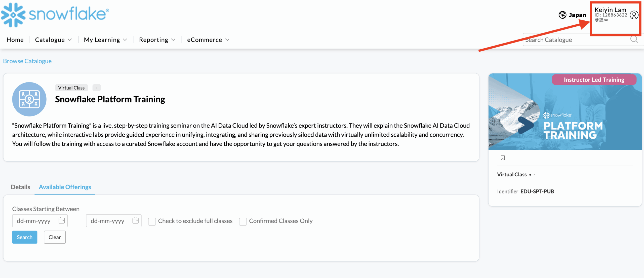Open calendar picker for end date
Viewport: 644px width, 278px height.
point(136,221)
